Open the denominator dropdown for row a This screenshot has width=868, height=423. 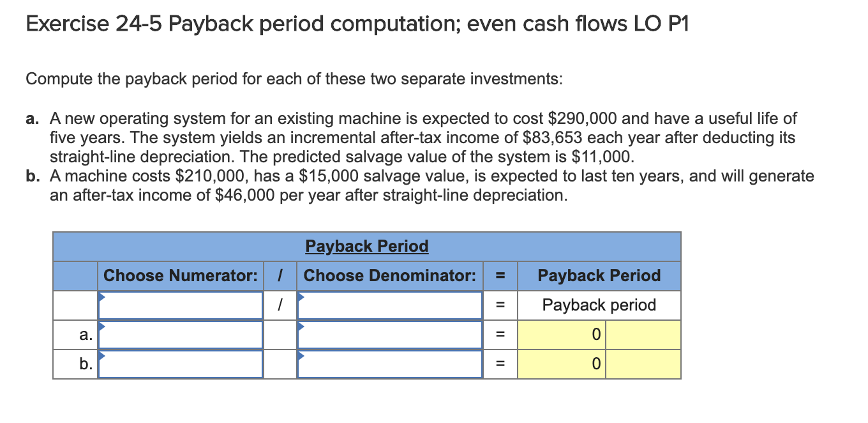[x=389, y=334]
